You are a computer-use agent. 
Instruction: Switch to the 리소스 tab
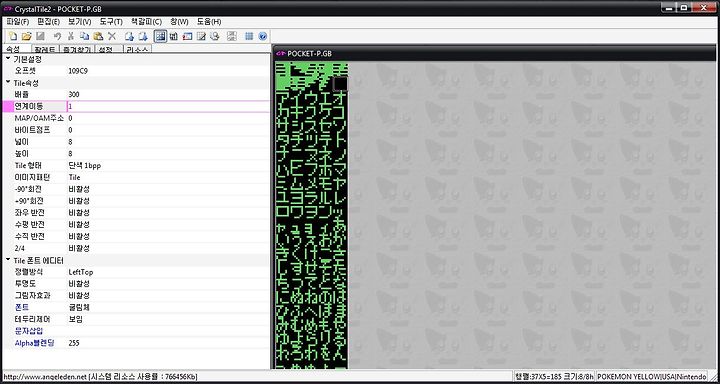point(137,50)
